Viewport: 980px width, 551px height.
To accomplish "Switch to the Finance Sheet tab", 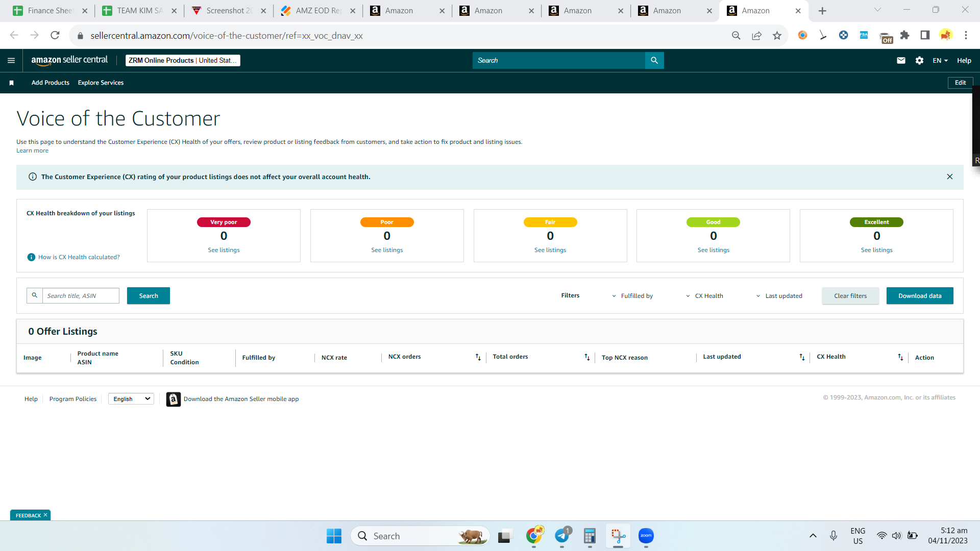I will [50, 11].
